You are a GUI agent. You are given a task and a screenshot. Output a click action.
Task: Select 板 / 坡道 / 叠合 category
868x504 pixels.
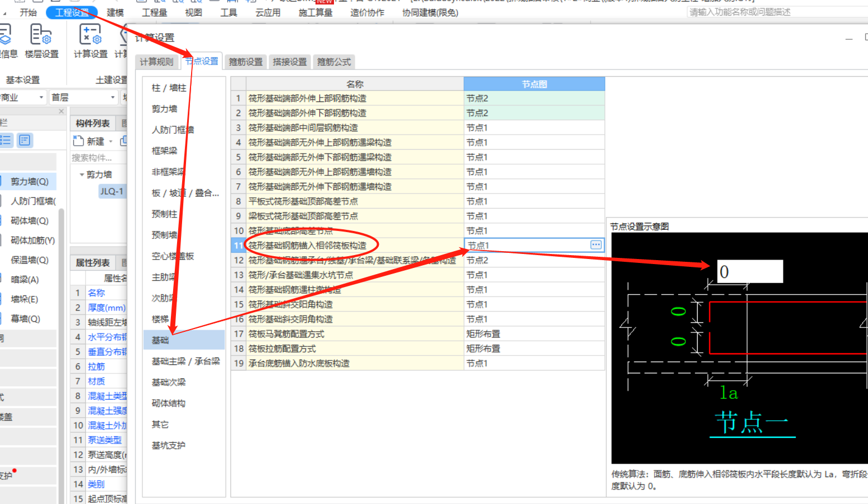coord(184,193)
